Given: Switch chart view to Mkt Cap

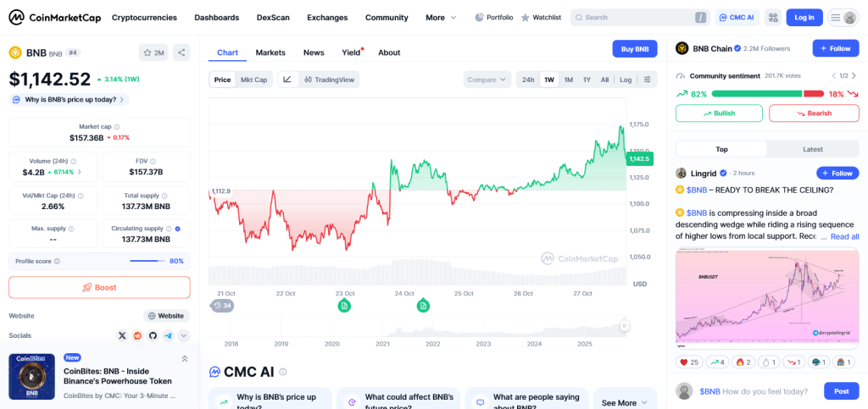Looking at the screenshot, I should [x=254, y=80].
